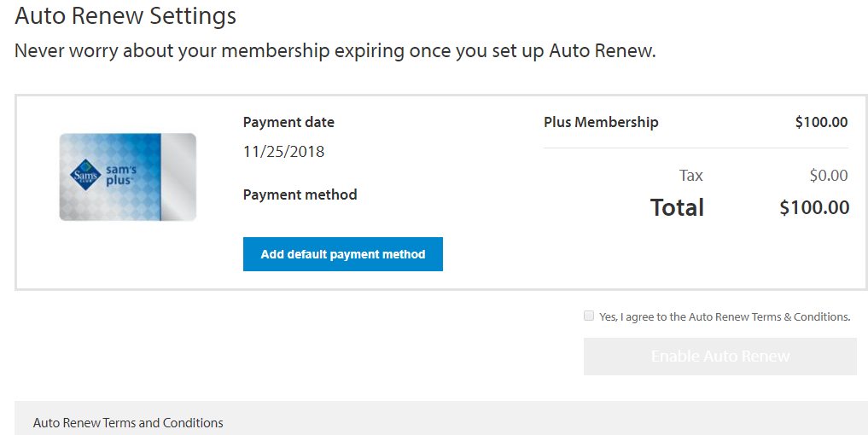This screenshot has width=868, height=435.
Task: Check the Auto Renew terms agreement checkbox
Action: pos(589,316)
